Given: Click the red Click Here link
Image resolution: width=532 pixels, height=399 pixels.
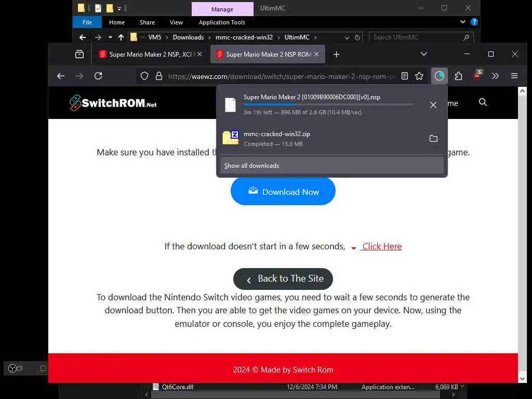Looking at the screenshot, I should [382, 246].
